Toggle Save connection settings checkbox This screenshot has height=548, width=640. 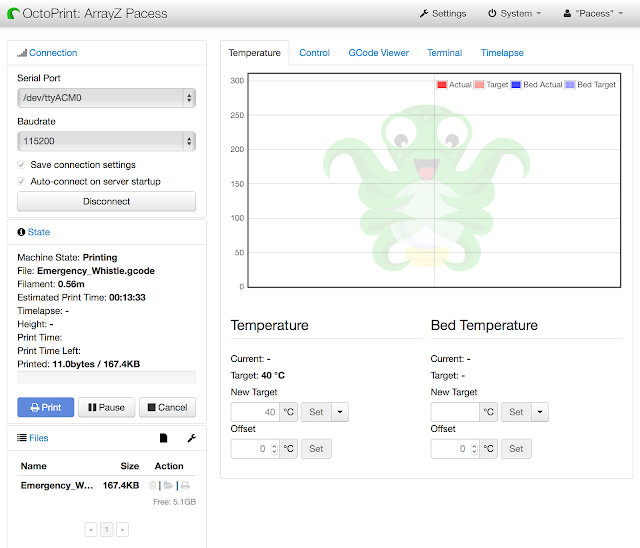21,164
